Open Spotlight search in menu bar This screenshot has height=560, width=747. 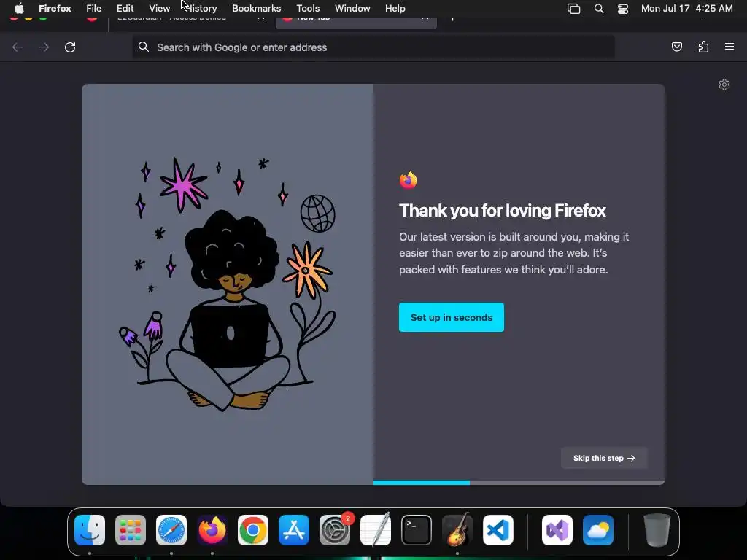point(599,8)
